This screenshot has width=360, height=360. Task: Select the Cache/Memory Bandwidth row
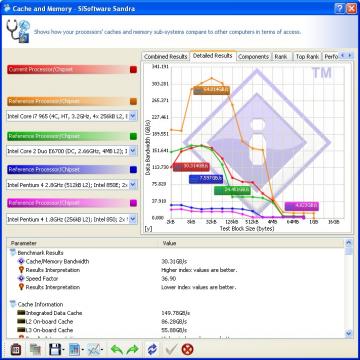coord(176,261)
